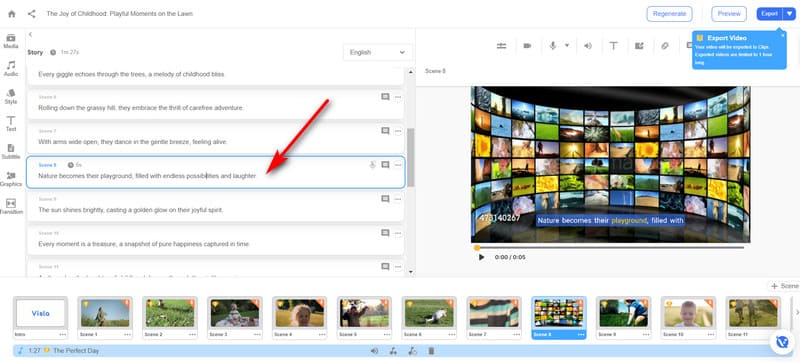800x362 pixels.
Task: Open the Audio panel in the sidebar
Action: pyautogui.click(x=11, y=69)
